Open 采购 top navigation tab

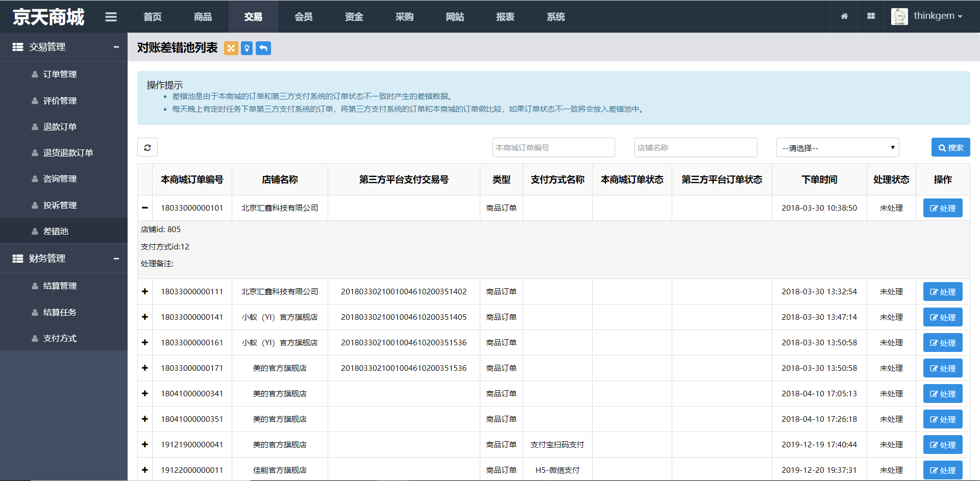point(404,17)
